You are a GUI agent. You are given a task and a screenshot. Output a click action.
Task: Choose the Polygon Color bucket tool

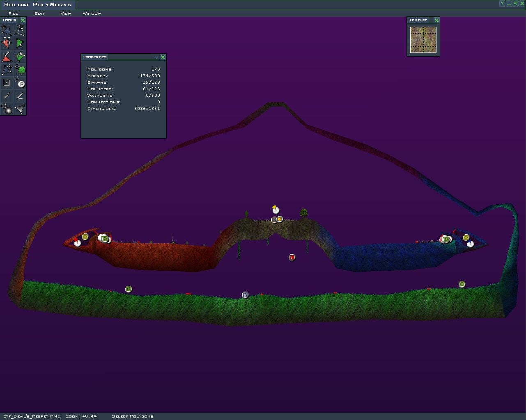coord(20,56)
